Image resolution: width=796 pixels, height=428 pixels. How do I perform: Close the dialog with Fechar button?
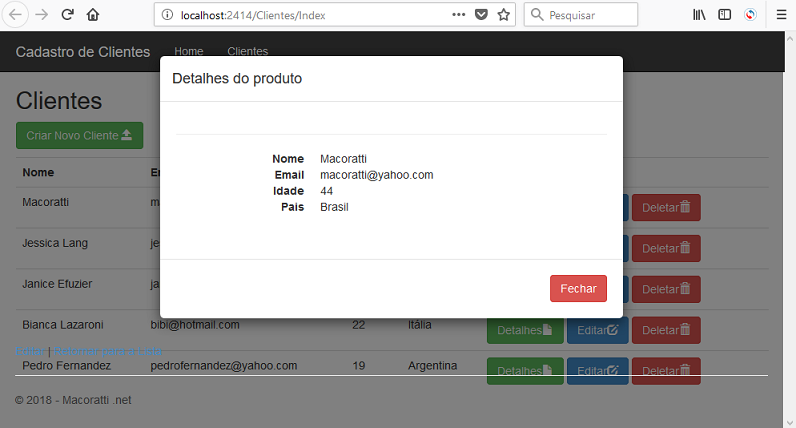tap(578, 288)
